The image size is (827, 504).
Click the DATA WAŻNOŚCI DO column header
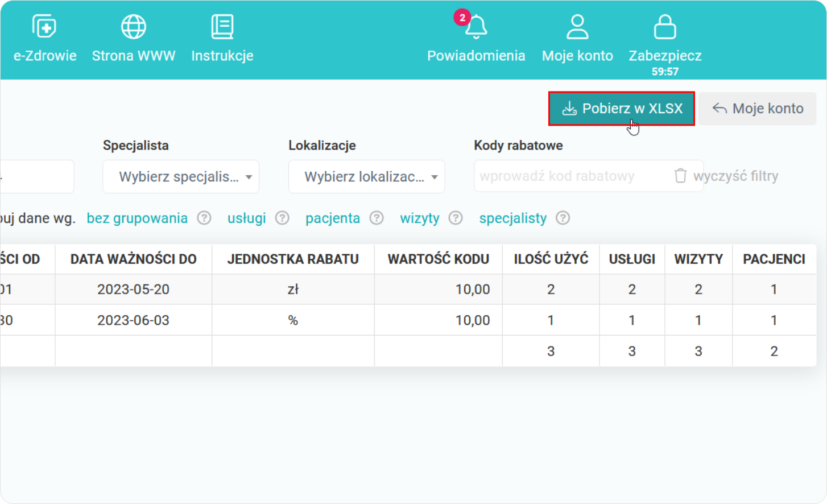(x=134, y=259)
